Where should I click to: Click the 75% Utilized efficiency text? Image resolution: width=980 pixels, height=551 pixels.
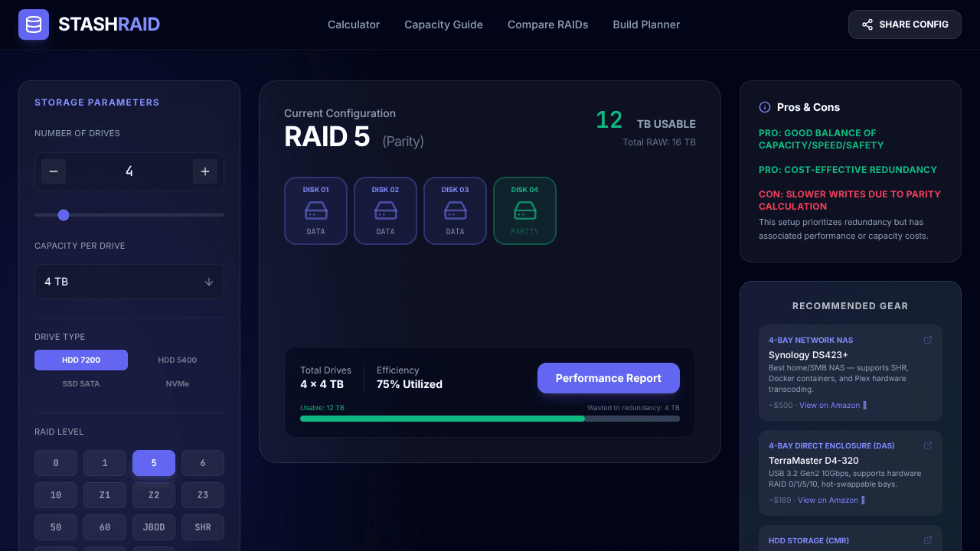coord(410,384)
